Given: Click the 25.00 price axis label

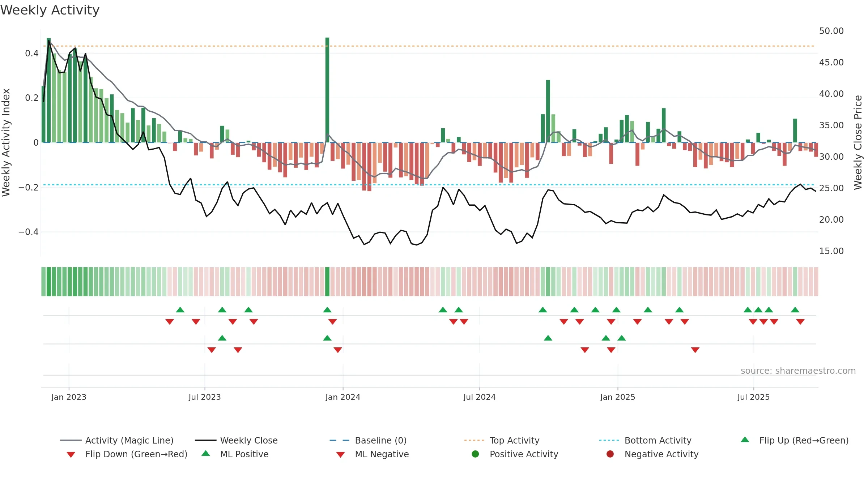Looking at the screenshot, I should click(x=831, y=188).
